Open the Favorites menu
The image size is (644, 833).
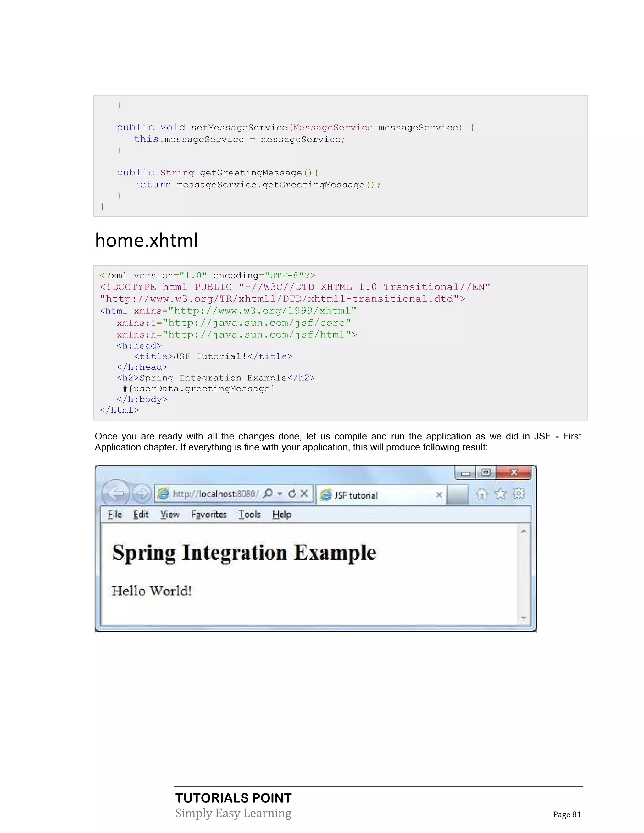tap(209, 515)
